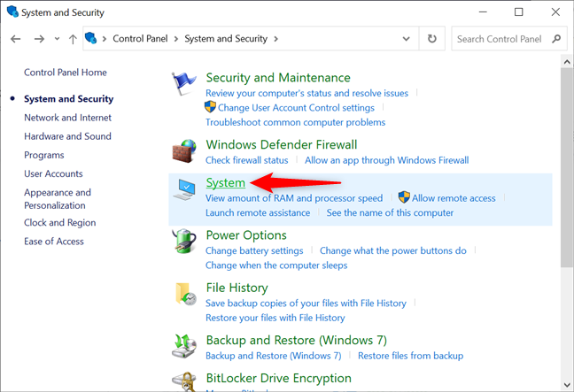Viewport: 574px width, 392px height.
Task: Open the File History heading
Action: pos(237,288)
